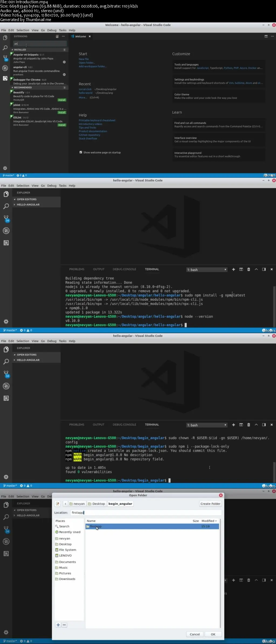Click terminal scrollbar in node --version panel
Viewport: 276px width, 644px height.
coord(274,306)
